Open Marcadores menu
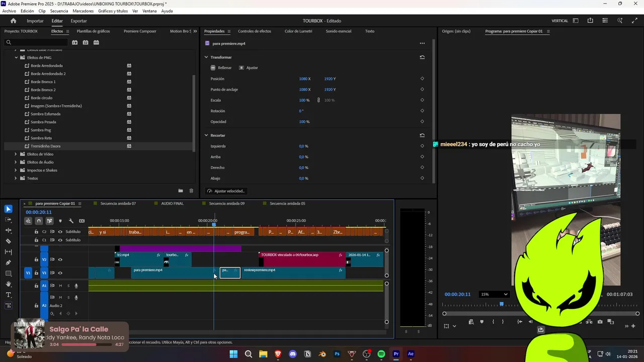 pyautogui.click(x=83, y=11)
